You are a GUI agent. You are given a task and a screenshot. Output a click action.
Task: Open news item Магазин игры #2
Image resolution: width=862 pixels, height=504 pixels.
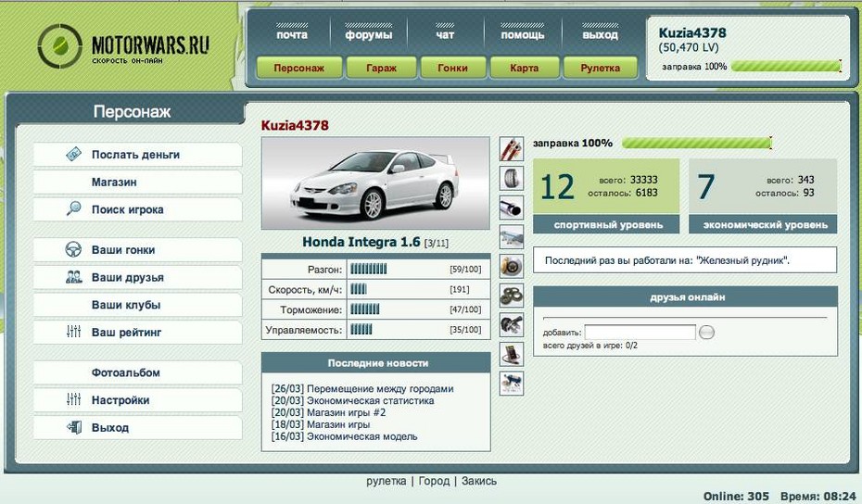click(x=347, y=412)
